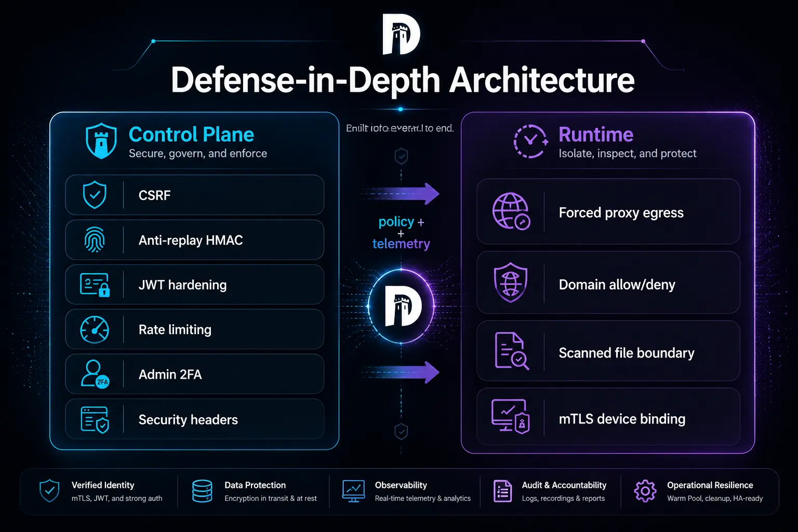Click the mTLS device binding monitor icon
798x532 pixels.
[x=510, y=416]
